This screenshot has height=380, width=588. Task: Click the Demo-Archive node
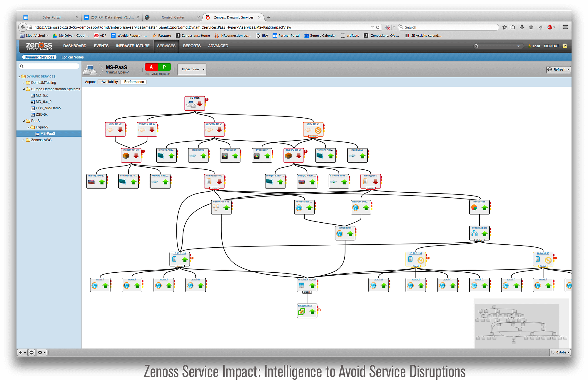[x=221, y=207]
